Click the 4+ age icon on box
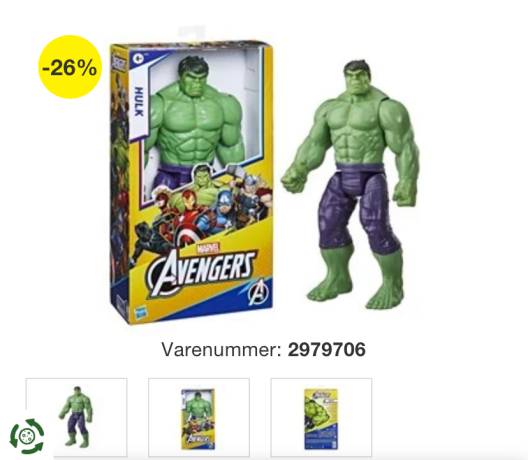Viewport: 528px width, 460px height. coord(137,58)
